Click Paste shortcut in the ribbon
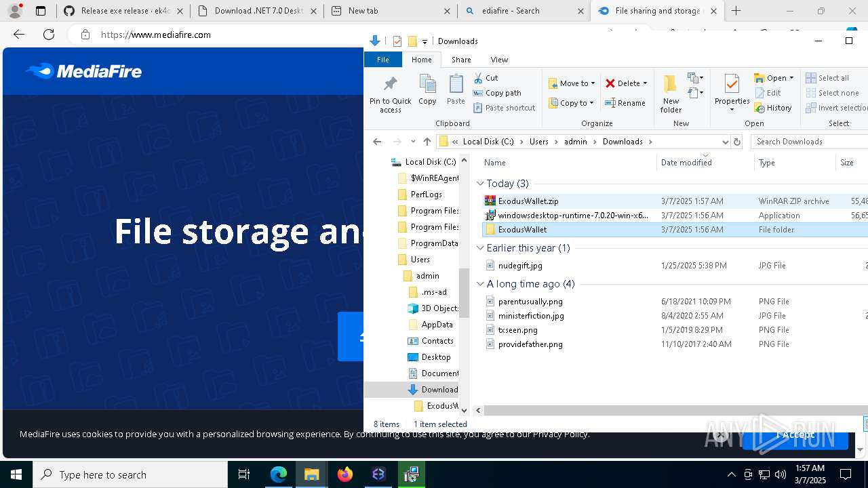Viewport: 868px width, 488px height. click(x=505, y=108)
